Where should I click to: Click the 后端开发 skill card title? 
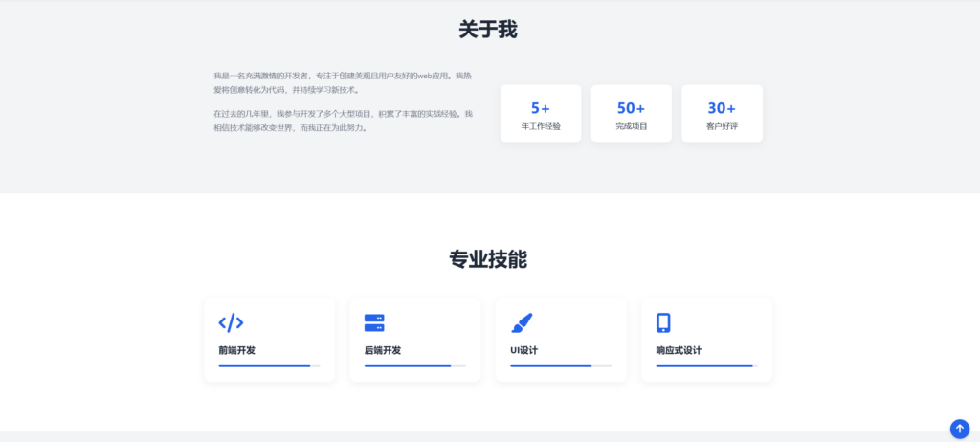[383, 350]
